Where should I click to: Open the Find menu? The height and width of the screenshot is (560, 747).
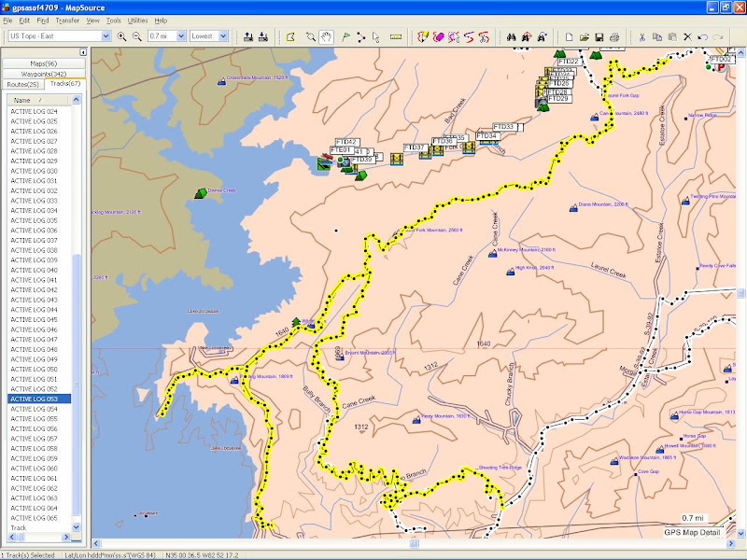pos(43,21)
